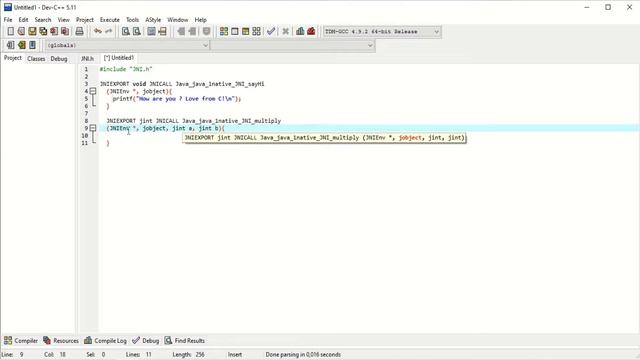Image resolution: width=640 pixels, height=360 pixels.
Task: Click the 'Done parsing' status bar message
Action: point(303,355)
